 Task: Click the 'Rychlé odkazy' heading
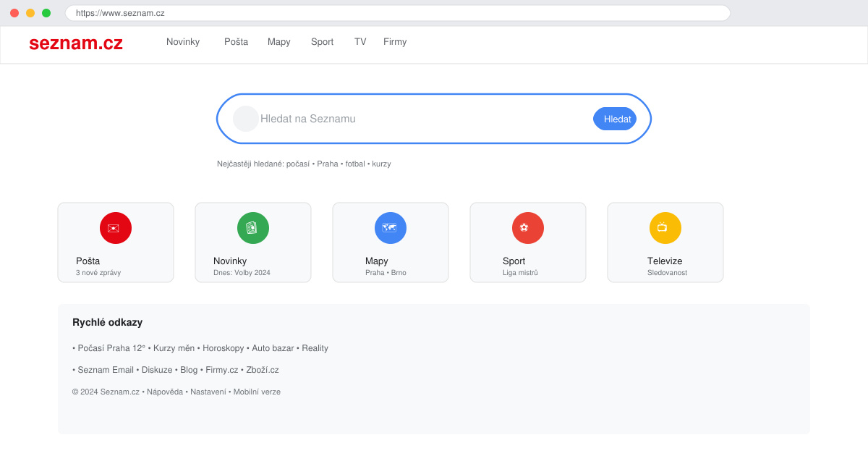click(108, 322)
